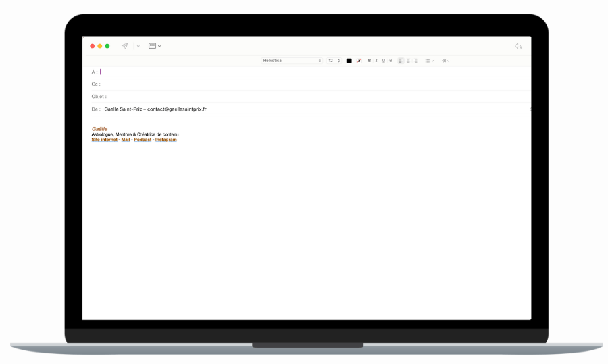Open the black text color swatch
Viewport: 608px width, 364px height.
[x=349, y=61]
